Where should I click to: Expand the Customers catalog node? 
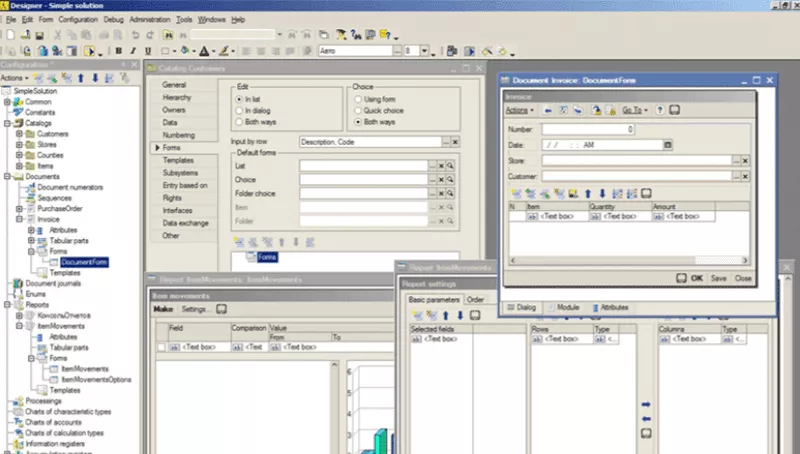19,134
